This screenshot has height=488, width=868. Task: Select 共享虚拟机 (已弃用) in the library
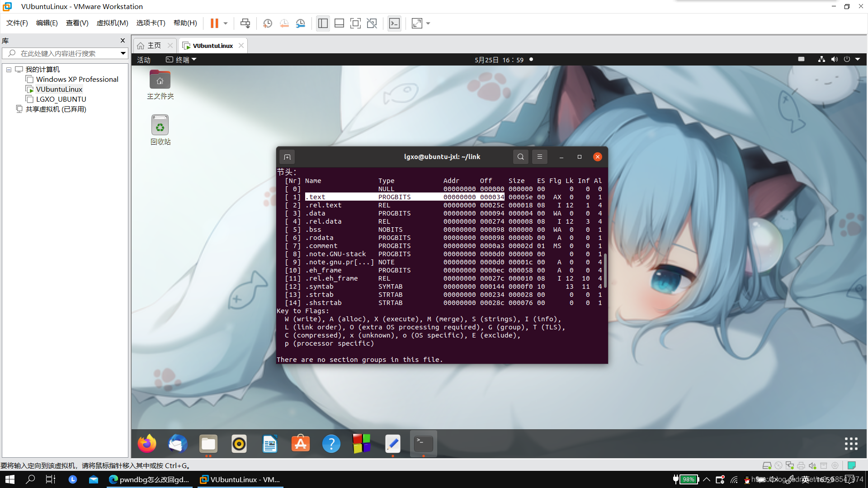click(55, 109)
